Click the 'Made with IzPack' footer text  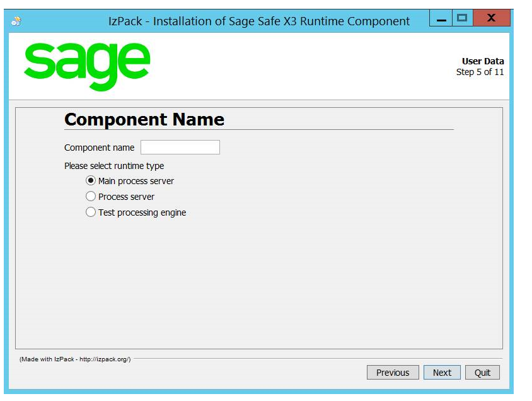(75, 359)
